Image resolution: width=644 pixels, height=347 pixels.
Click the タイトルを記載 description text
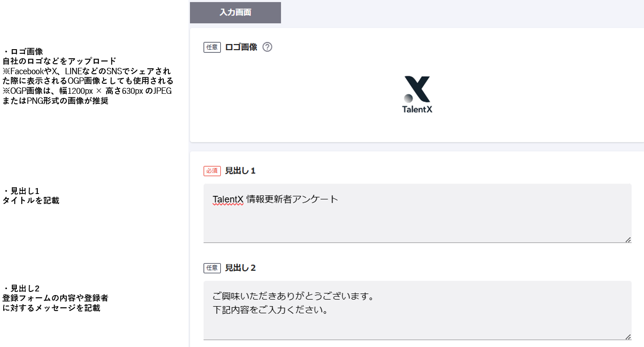[31, 200]
